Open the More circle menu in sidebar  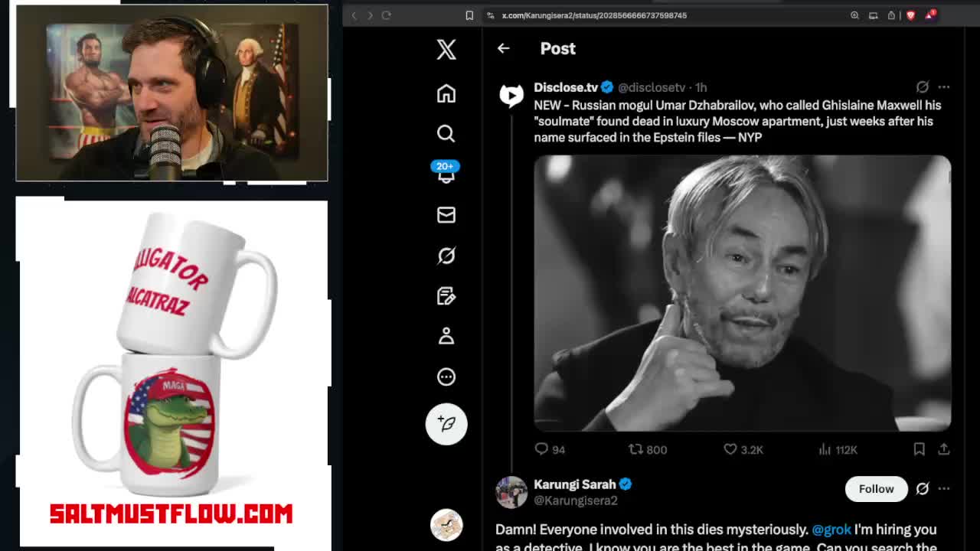point(446,377)
